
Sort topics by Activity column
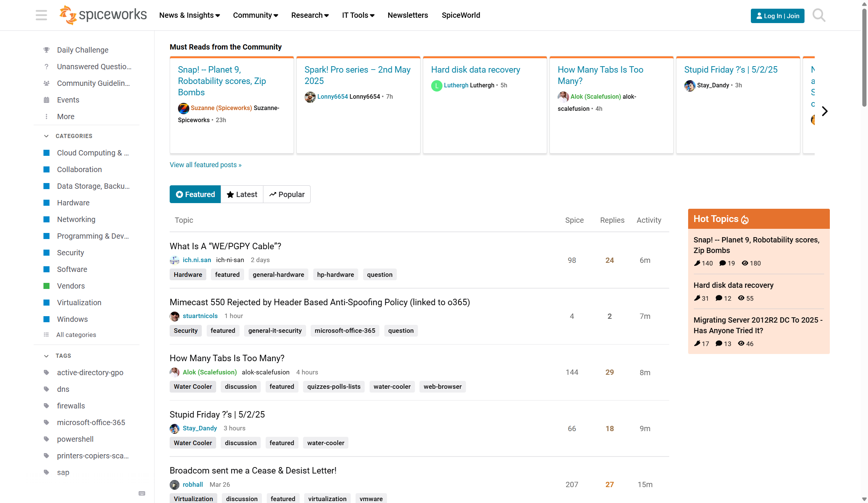pyautogui.click(x=649, y=220)
